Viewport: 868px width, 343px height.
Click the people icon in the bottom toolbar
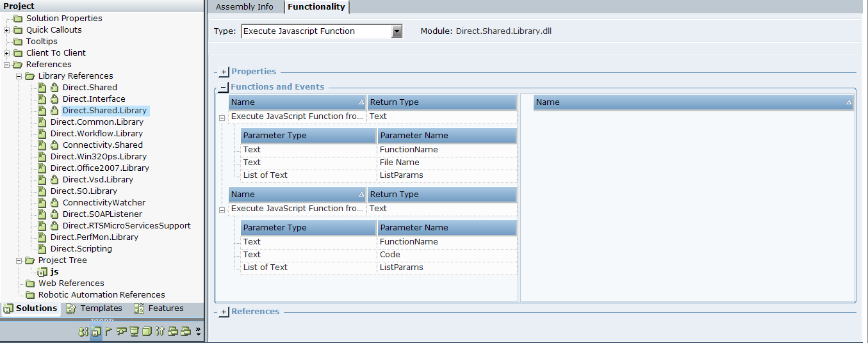(83, 331)
